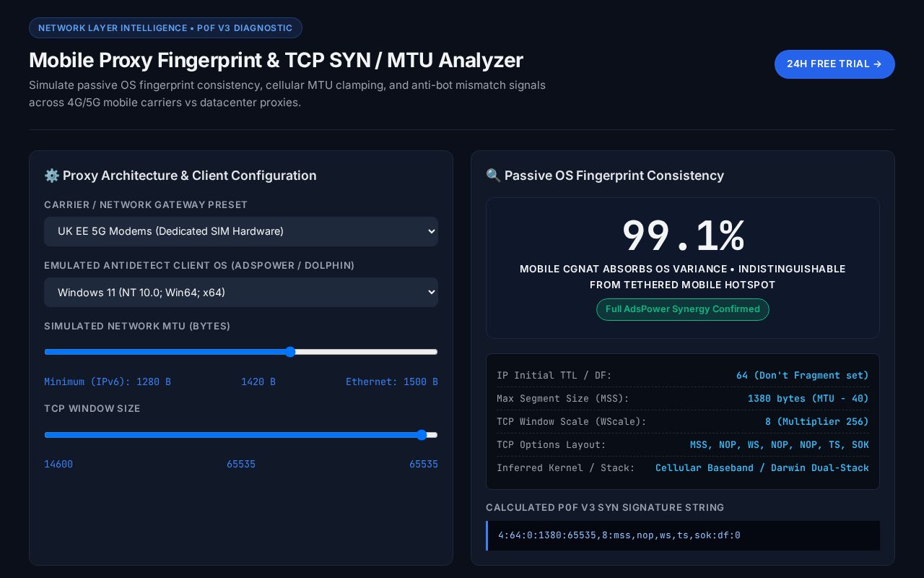The height and width of the screenshot is (578, 924).
Task: Open the Carrier / Network Gateway Preset dropdown
Action: click(241, 231)
